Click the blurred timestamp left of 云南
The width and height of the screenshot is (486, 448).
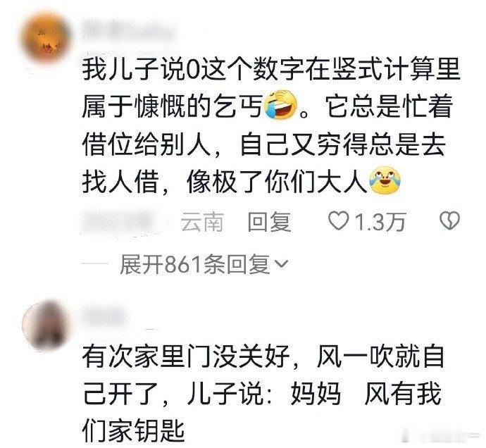pyautogui.click(x=121, y=223)
